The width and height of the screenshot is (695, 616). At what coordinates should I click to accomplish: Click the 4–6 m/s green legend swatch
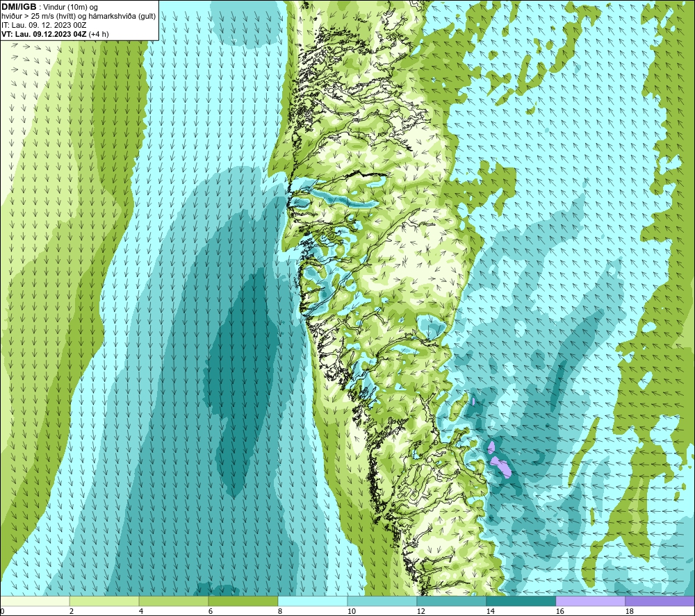point(174,601)
